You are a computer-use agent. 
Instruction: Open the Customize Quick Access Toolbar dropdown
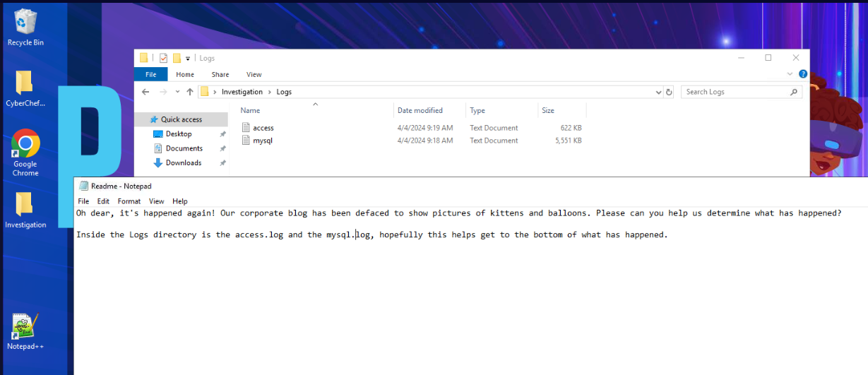pos(188,58)
